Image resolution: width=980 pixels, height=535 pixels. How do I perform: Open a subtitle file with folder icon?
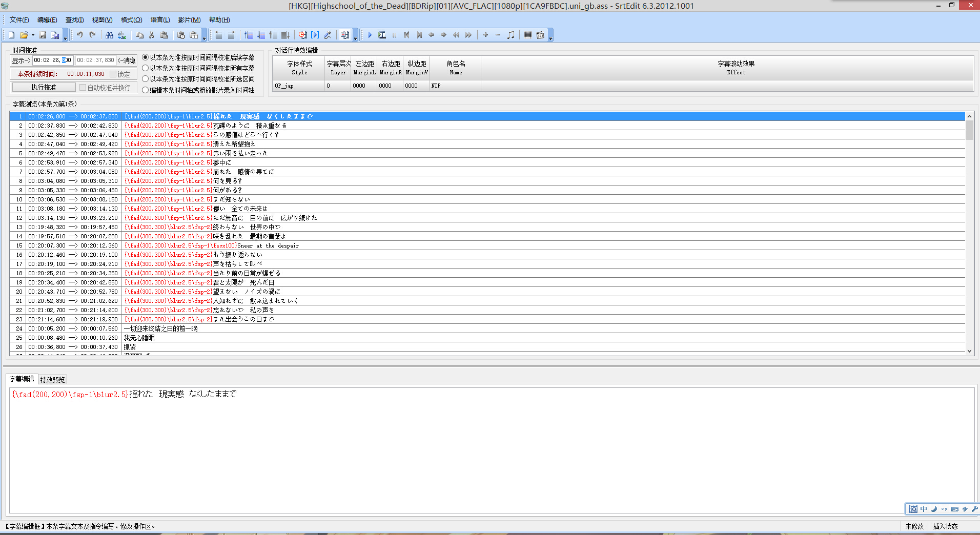[x=24, y=35]
